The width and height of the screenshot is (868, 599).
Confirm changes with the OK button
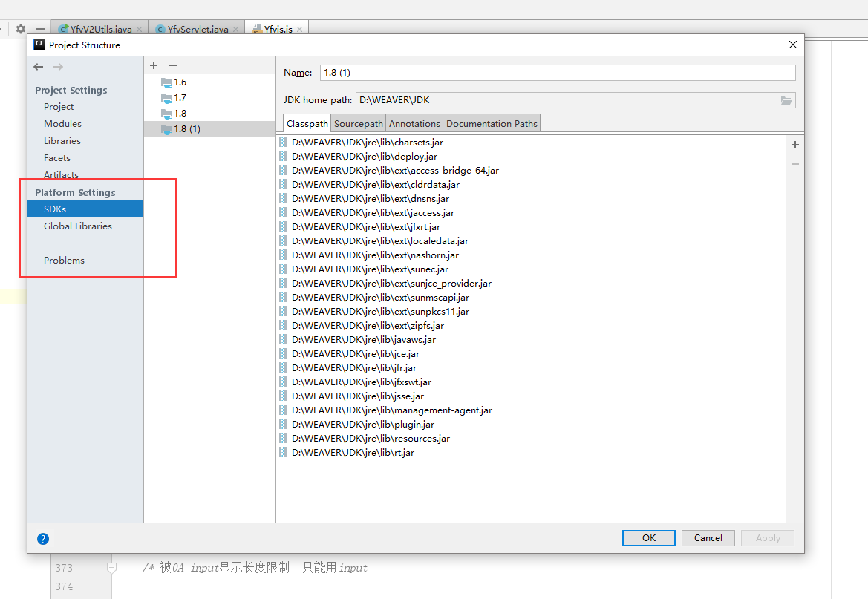coord(648,538)
